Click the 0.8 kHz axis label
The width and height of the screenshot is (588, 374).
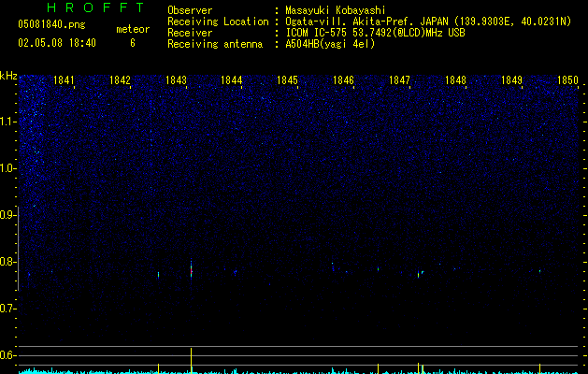8,262
